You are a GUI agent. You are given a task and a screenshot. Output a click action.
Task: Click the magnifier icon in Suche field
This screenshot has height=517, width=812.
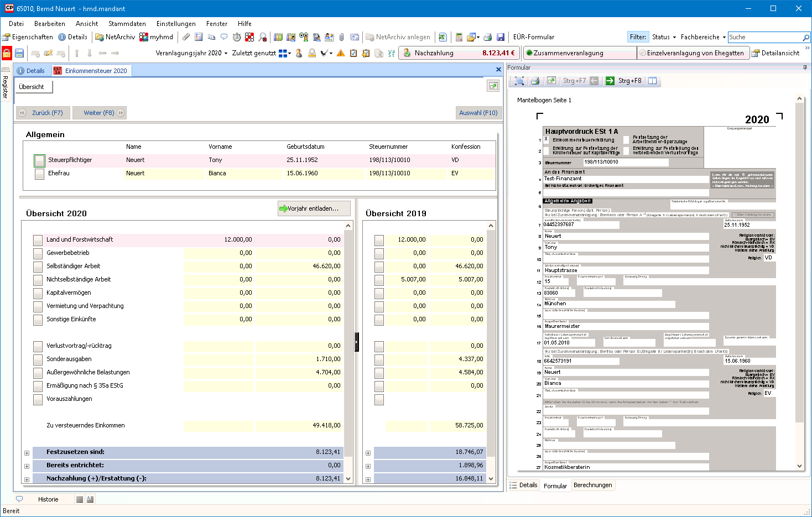coord(805,38)
